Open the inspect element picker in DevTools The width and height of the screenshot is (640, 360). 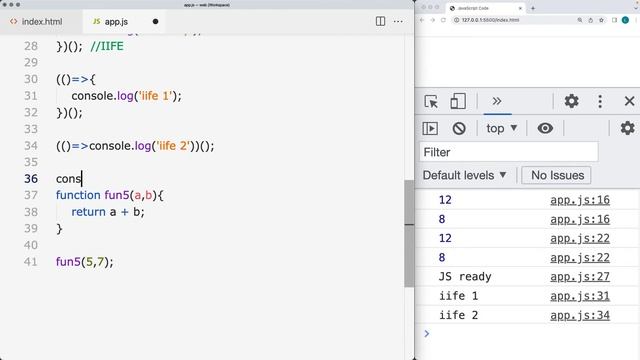431,101
